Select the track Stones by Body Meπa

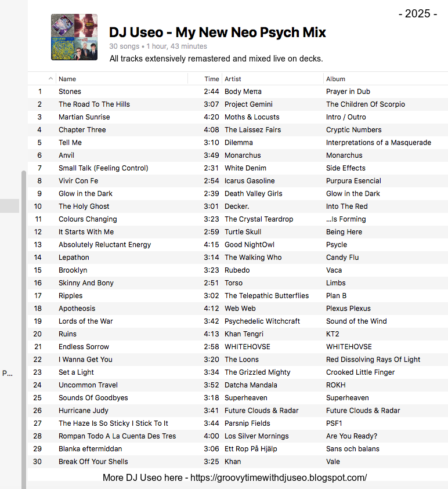(238, 92)
